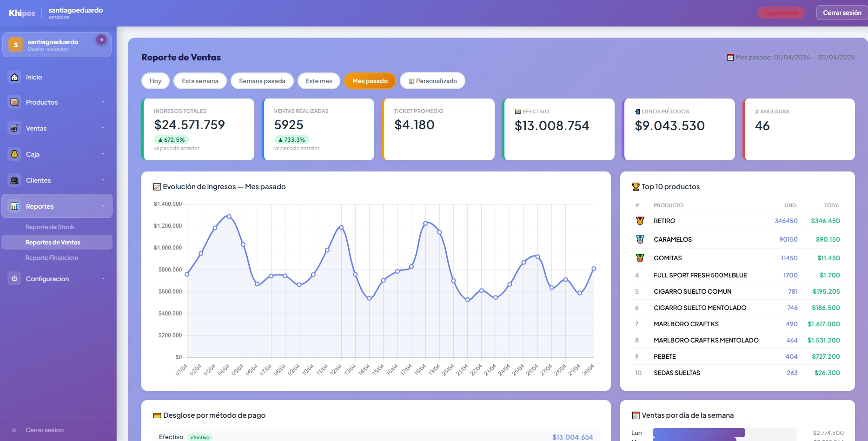868x441 pixels.
Task: Click the $13.004.654 Efectivo amount
Action: [x=572, y=437]
